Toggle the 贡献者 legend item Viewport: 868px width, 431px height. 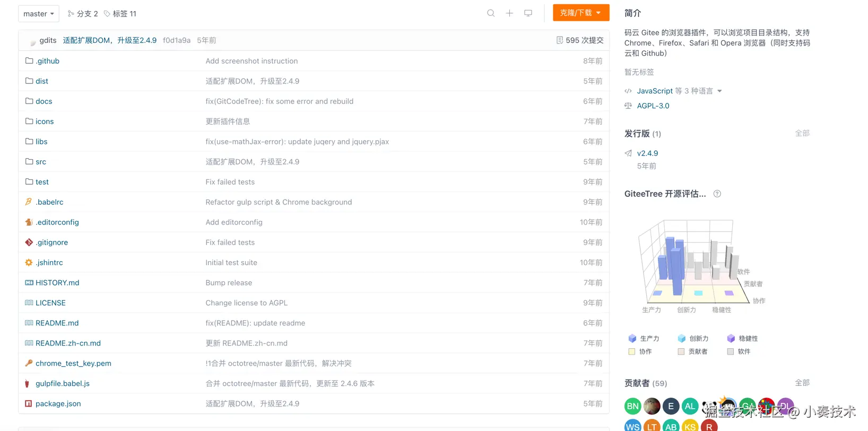693,351
